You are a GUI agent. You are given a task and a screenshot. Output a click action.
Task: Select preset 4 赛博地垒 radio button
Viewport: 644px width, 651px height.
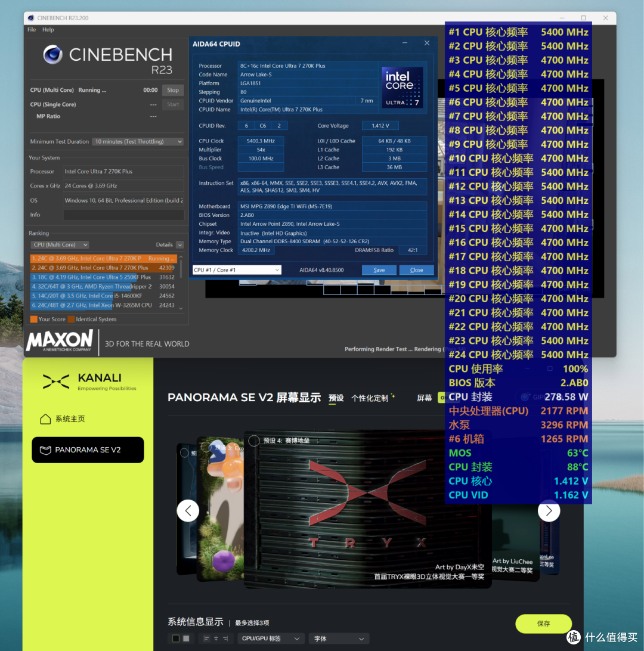(x=253, y=441)
